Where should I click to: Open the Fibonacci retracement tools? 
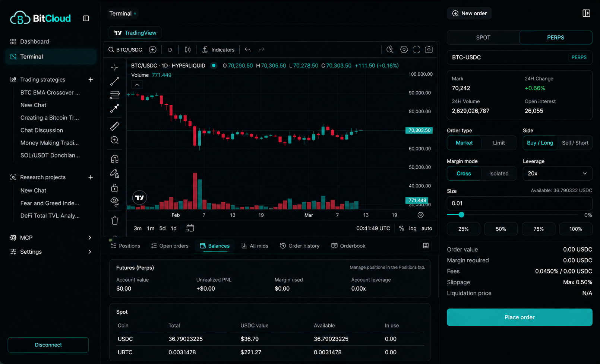point(115,95)
